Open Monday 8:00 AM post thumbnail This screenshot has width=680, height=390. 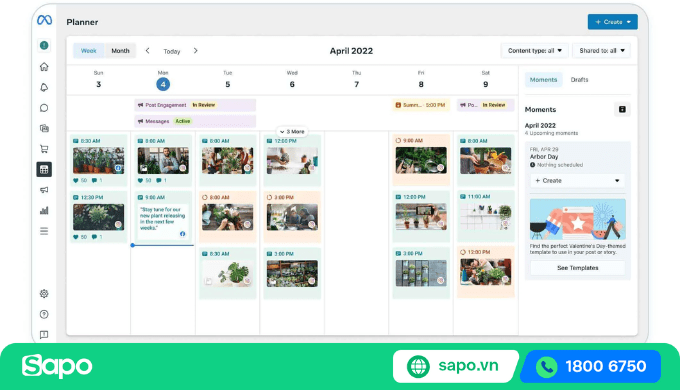[163, 160]
